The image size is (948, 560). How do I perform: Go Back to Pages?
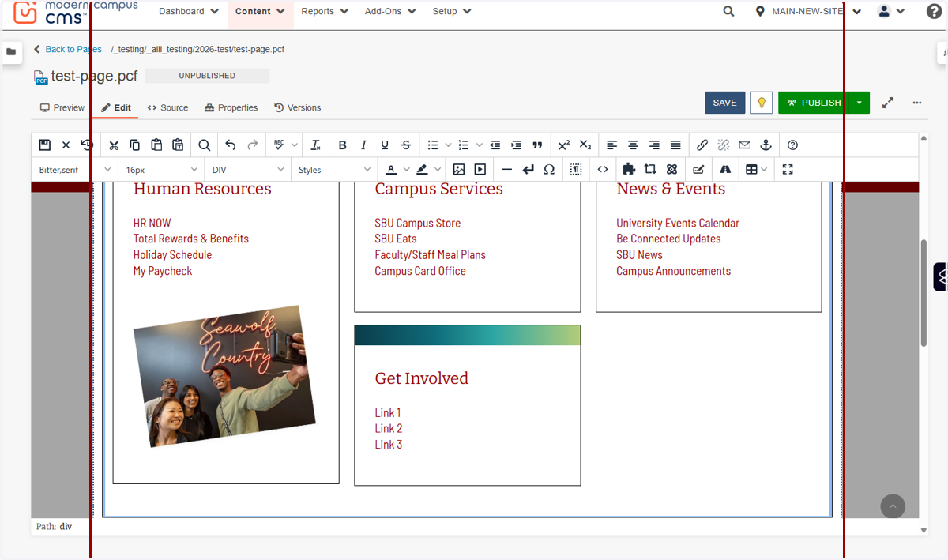pyautogui.click(x=68, y=49)
